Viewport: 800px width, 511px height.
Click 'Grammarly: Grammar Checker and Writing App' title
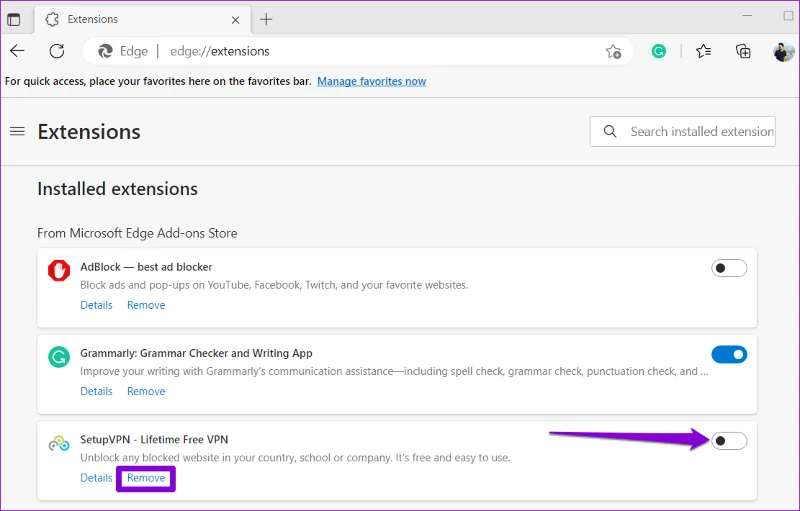point(196,353)
